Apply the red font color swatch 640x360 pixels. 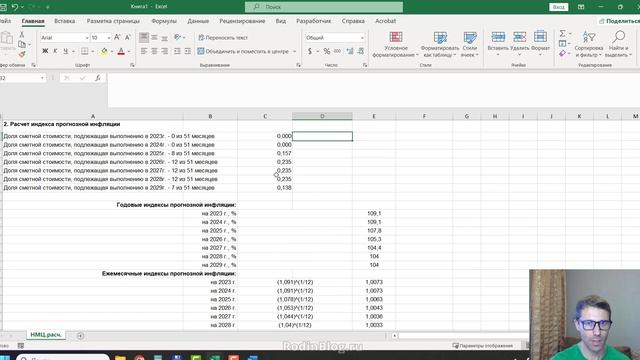pos(121,51)
